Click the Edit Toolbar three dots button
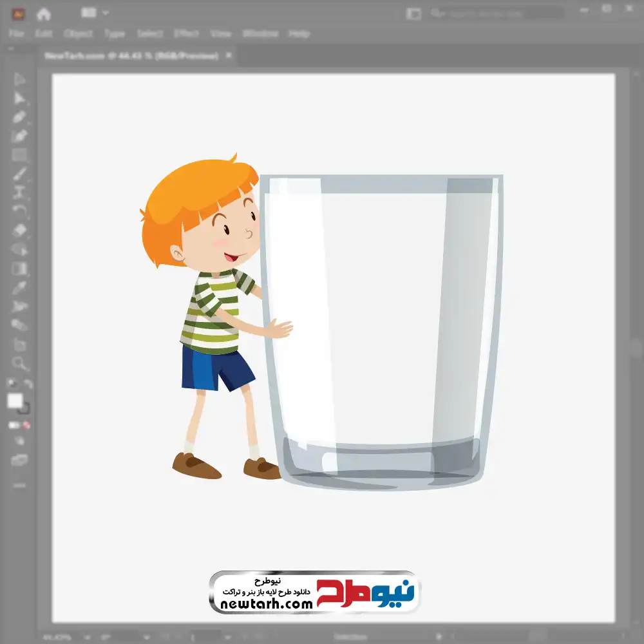 pos(19,485)
